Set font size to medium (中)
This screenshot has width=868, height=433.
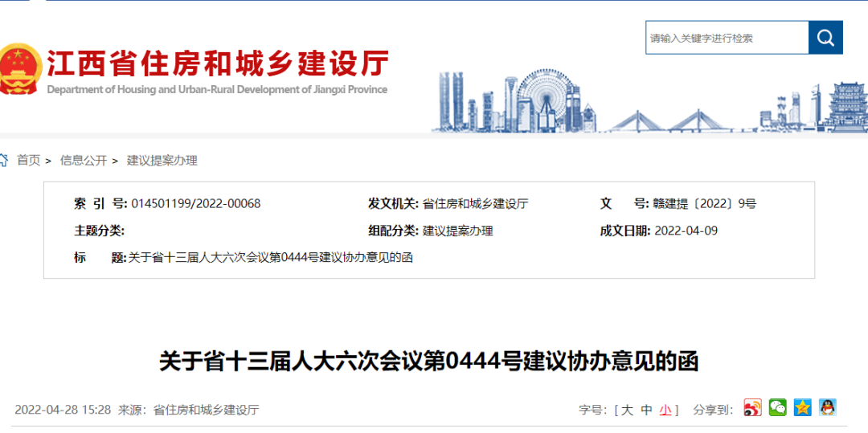click(x=647, y=410)
